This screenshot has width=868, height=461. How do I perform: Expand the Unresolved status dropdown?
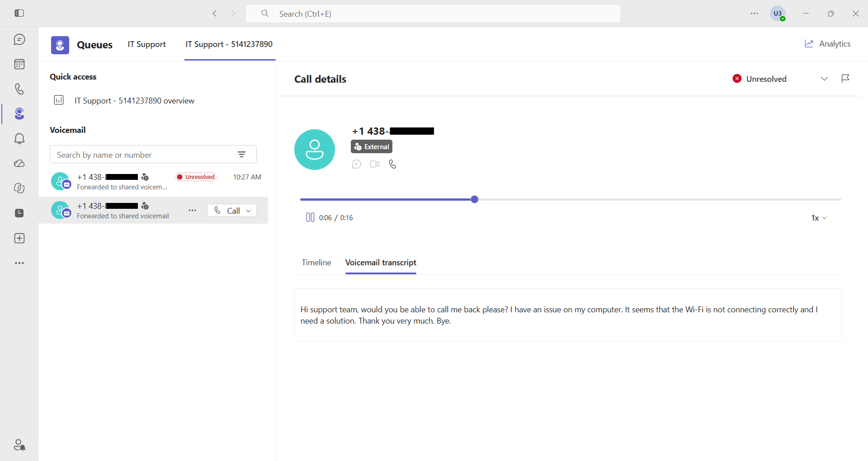click(x=824, y=79)
